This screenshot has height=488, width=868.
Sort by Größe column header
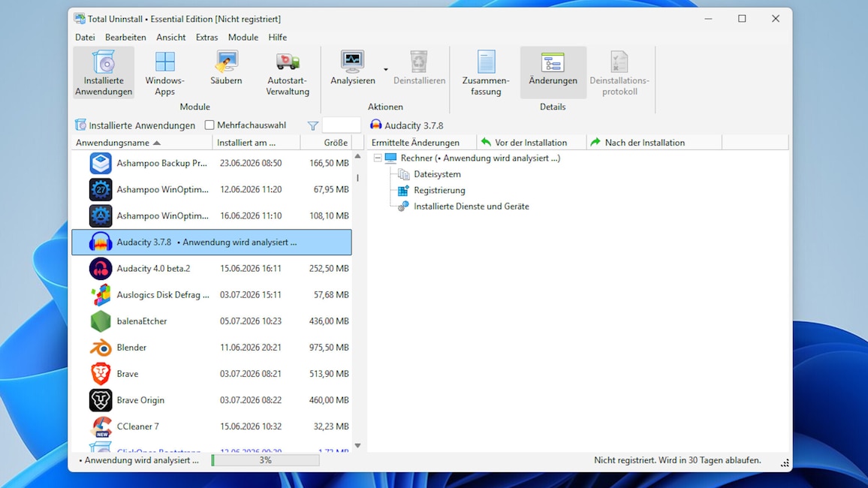(326, 143)
